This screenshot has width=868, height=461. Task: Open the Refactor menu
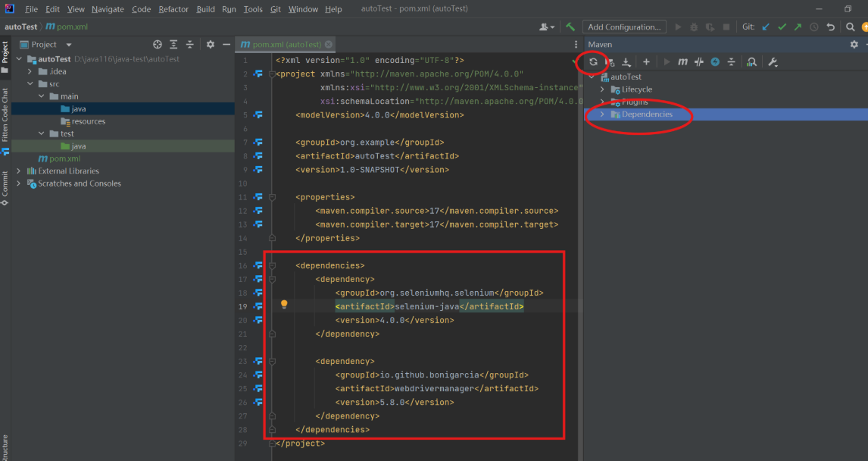coord(173,9)
